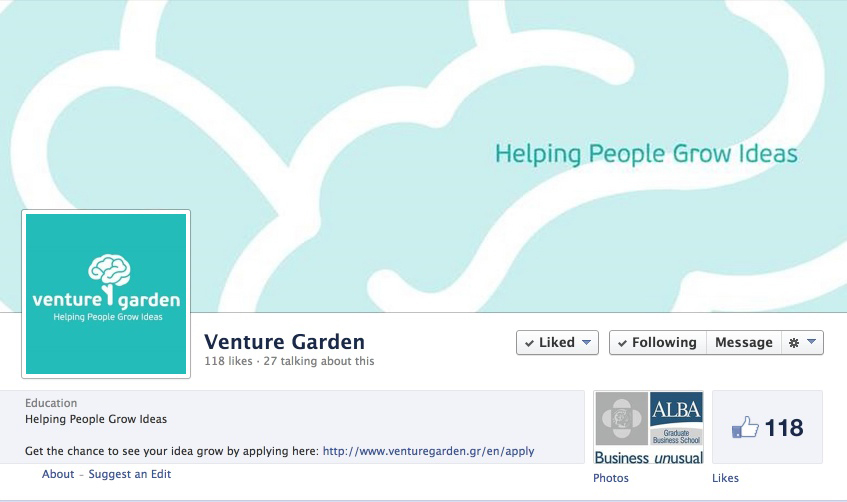The height and width of the screenshot is (502, 847).
Task: Open the Likes section label
Action: [725, 478]
